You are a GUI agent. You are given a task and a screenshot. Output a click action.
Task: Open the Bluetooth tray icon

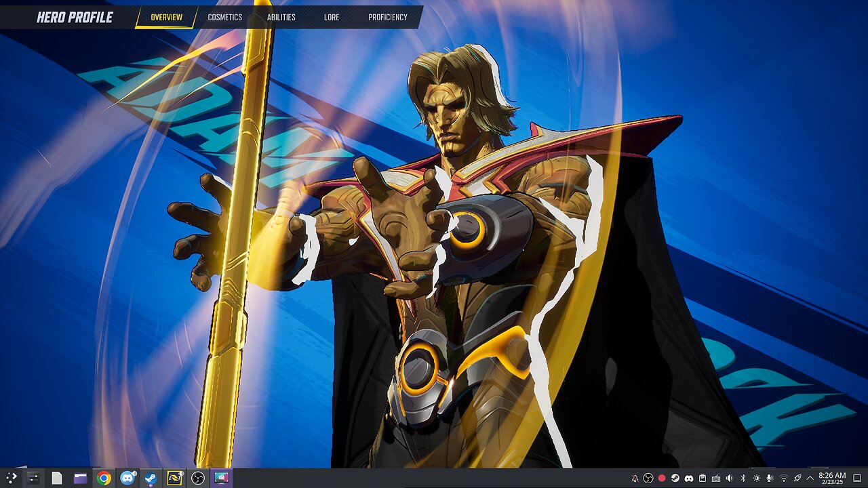(x=743, y=479)
